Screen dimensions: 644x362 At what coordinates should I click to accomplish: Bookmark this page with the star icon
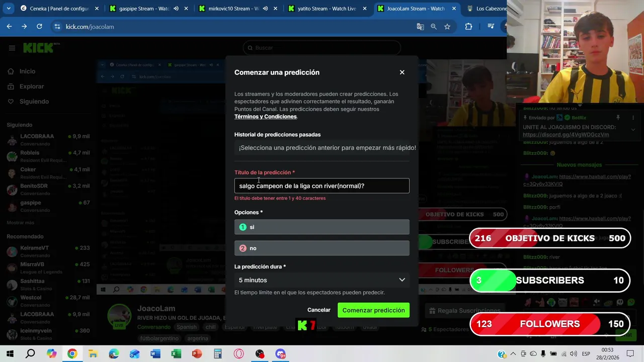tap(447, 27)
